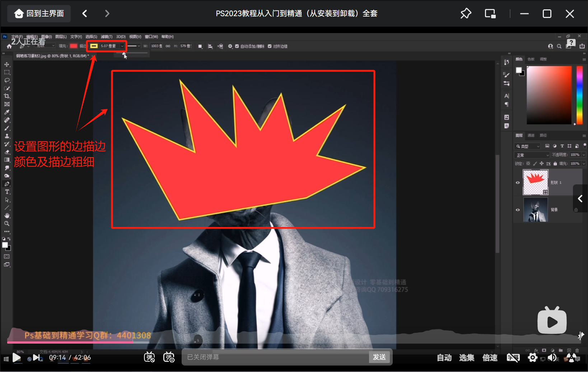
Task: Open the Photoshop search magnifier icon
Action: point(559,46)
